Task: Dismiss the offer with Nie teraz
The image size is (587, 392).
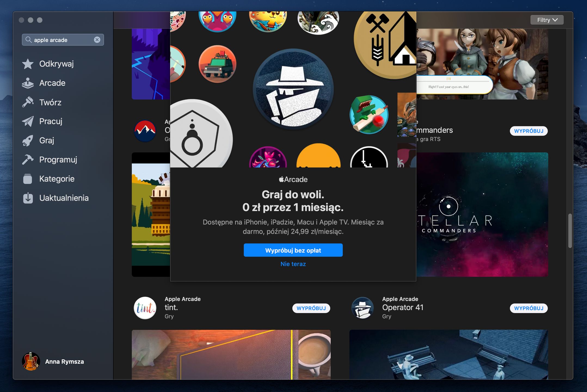Action: (293, 264)
